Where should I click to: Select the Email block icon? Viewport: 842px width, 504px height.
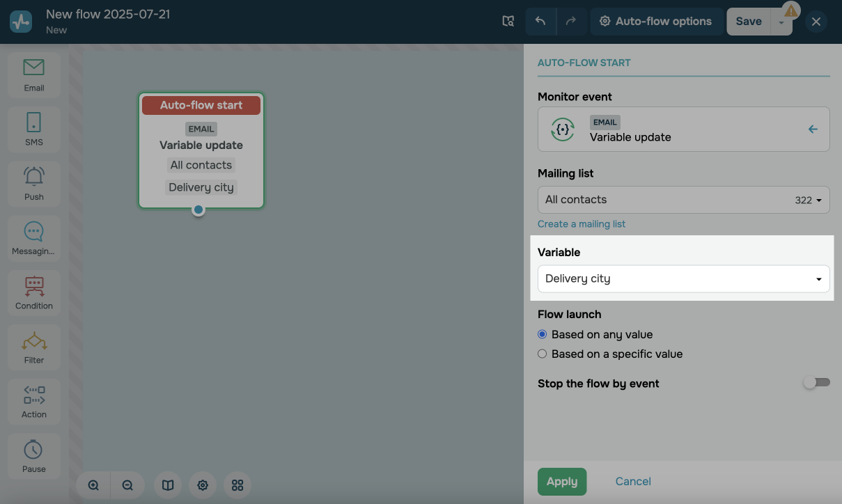pyautogui.click(x=33, y=74)
